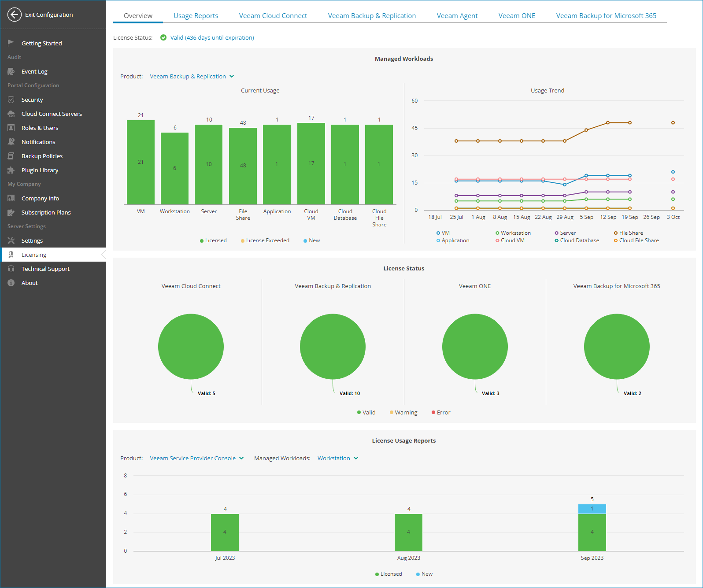
Task: Click the Roles & Users icon
Action: (11, 128)
